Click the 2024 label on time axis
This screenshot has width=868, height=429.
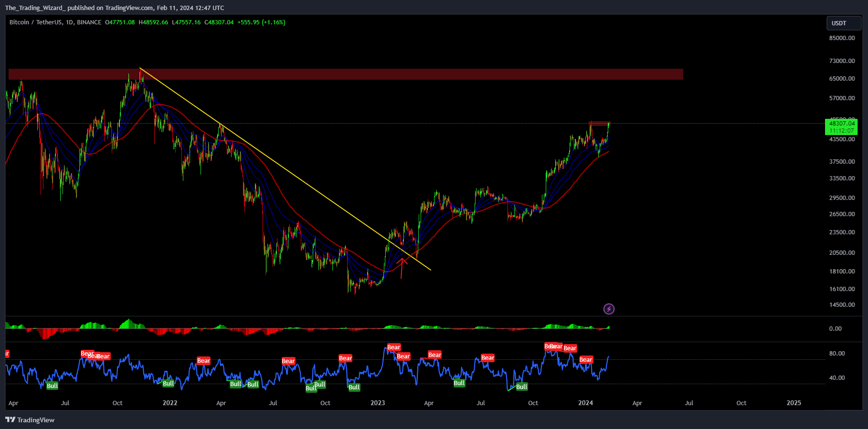585,403
